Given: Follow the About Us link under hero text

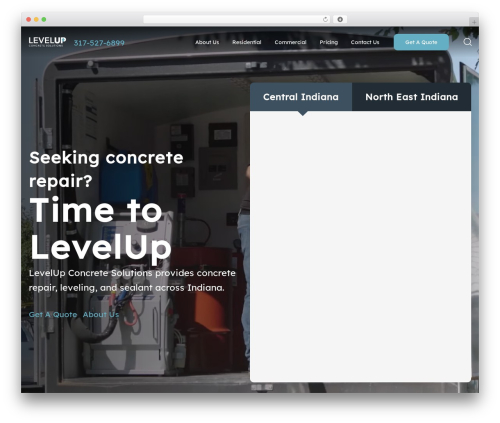Looking at the screenshot, I should click(101, 315).
